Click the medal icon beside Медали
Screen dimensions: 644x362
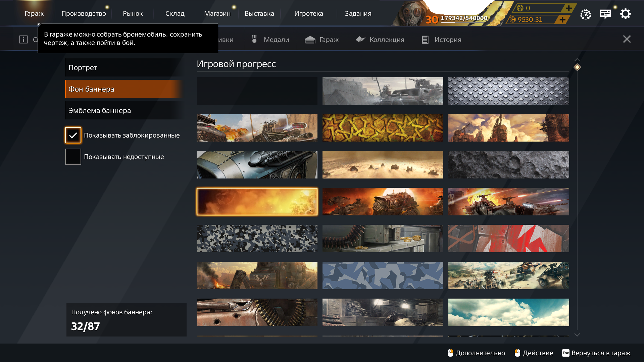254,39
